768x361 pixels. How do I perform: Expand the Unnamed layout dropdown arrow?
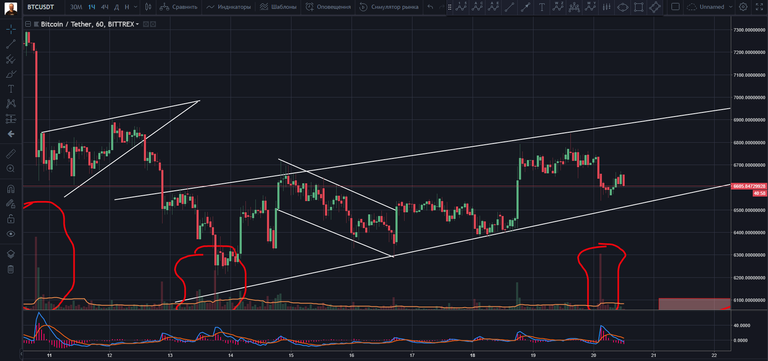pyautogui.click(x=730, y=7)
